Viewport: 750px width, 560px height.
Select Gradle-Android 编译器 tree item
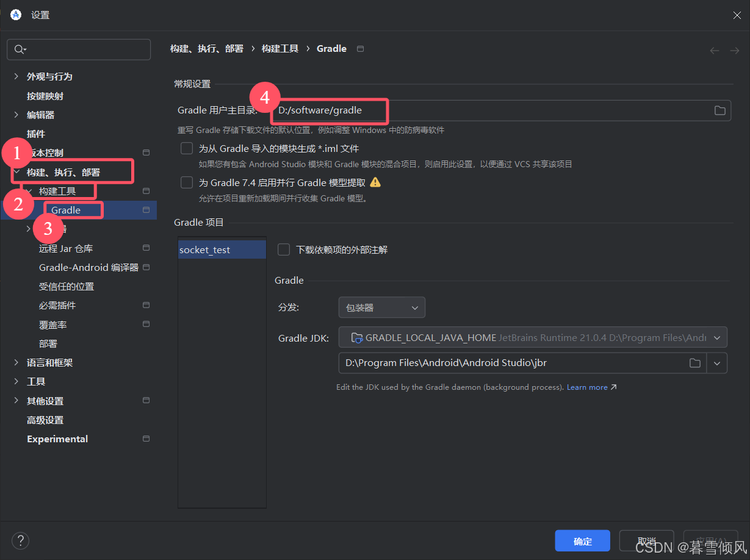(88, 267)
